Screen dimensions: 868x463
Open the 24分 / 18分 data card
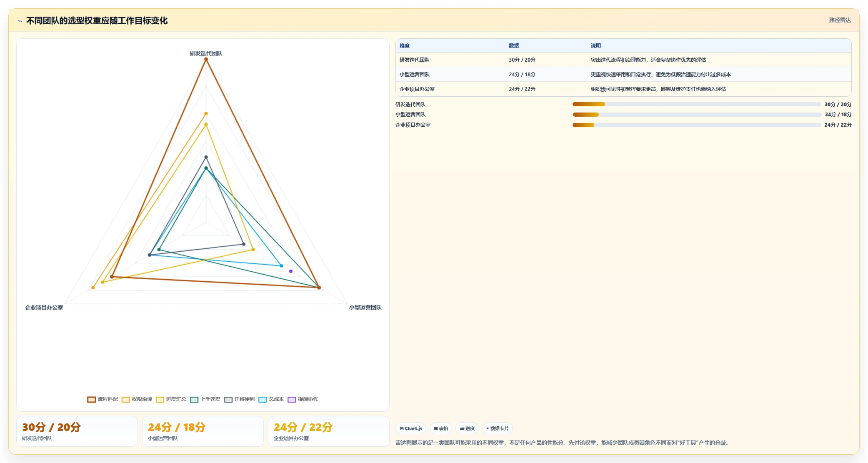203,431
